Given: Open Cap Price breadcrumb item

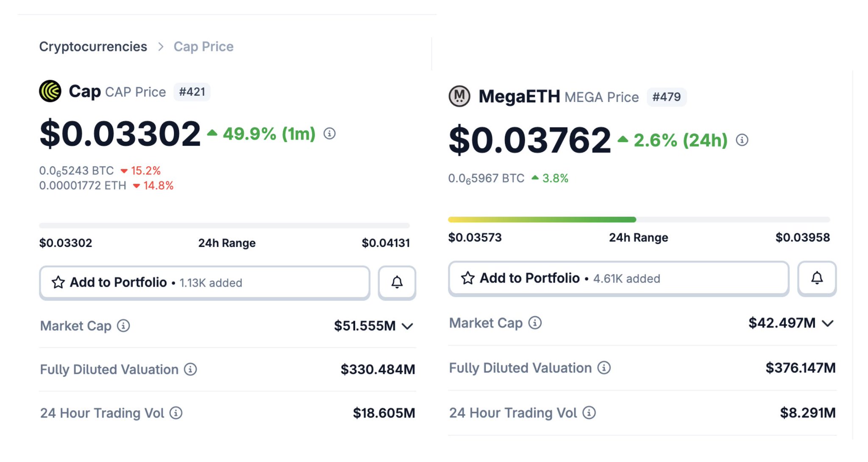Looking at the screenshot, I should coord(203,47).
